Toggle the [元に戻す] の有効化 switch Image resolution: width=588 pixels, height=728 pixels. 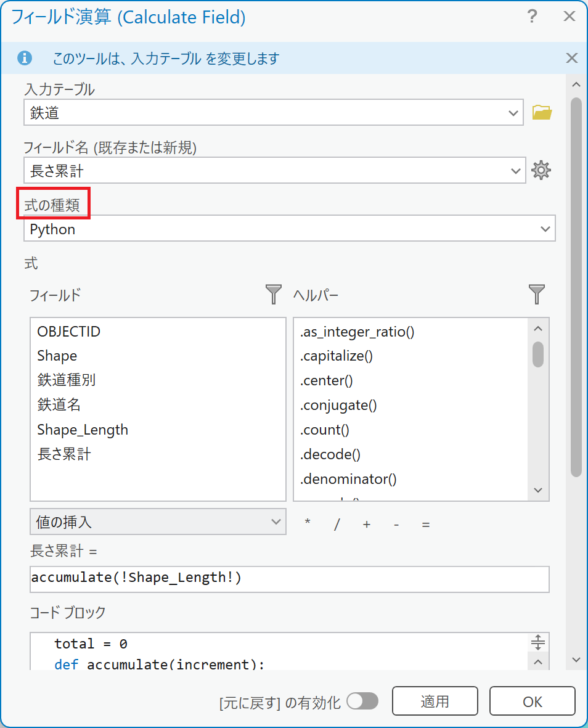362,701
